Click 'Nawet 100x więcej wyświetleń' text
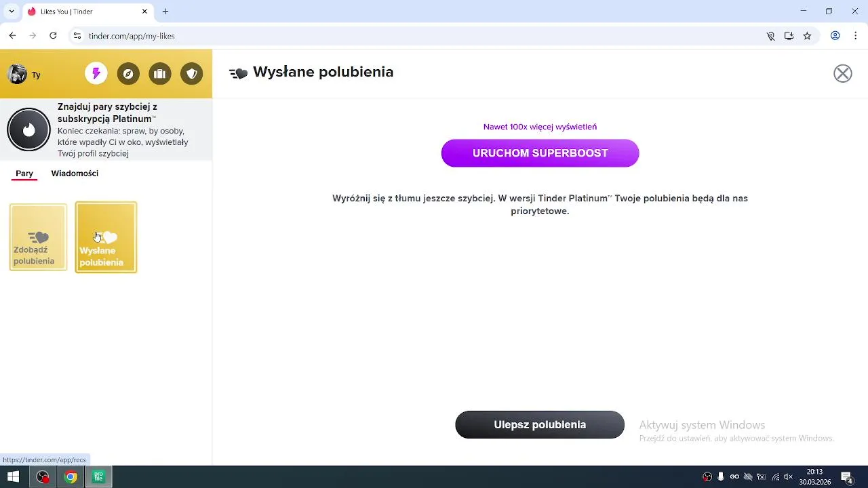The image size is (868, 488). (x=540, y=127)
